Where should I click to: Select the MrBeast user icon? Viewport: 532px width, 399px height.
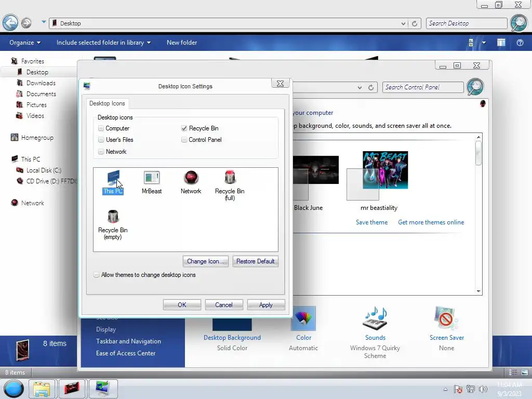(x=152, y=182)
